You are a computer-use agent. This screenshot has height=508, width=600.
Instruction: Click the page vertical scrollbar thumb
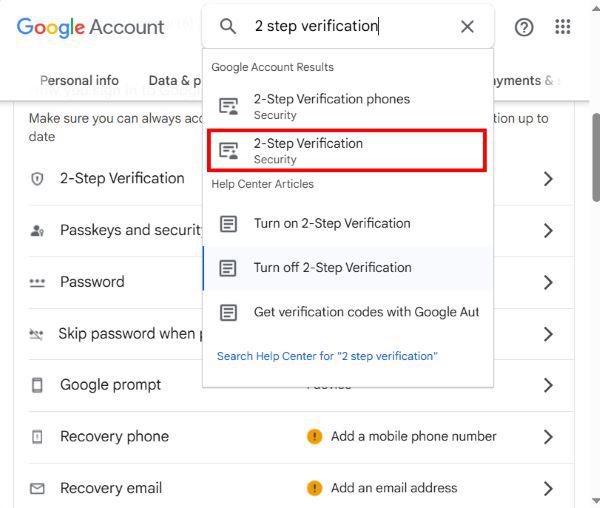tap(596, 157)
